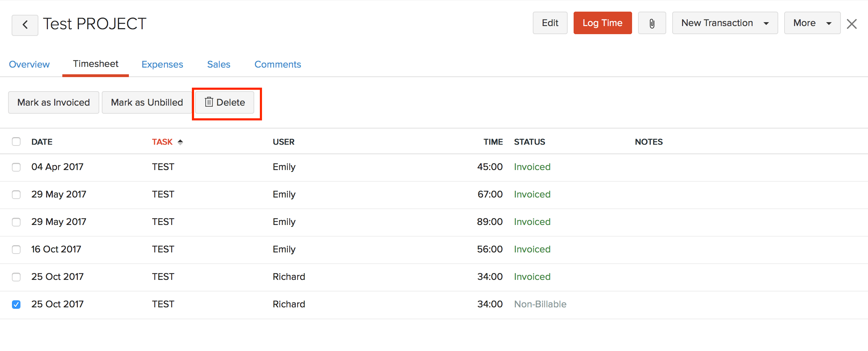Go to the Overview tab

point(29,64)
